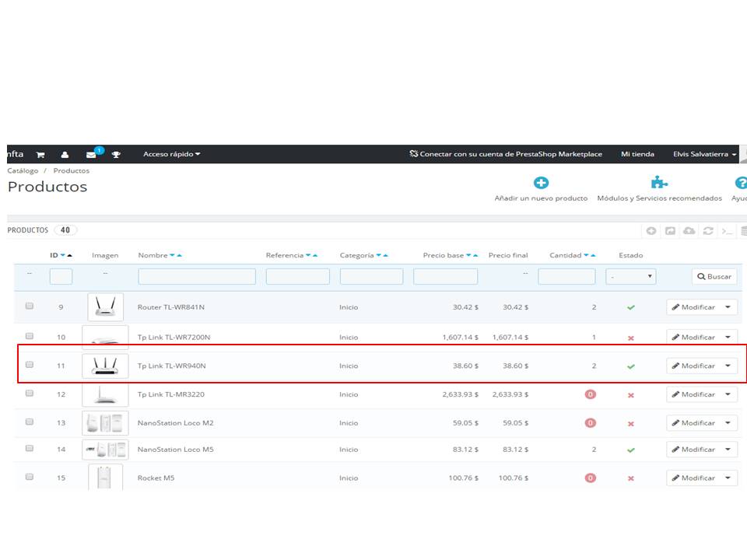Expand Modificar arrow for Tp Link TL-MR3220
747x560 pixels.
[728, 394]
